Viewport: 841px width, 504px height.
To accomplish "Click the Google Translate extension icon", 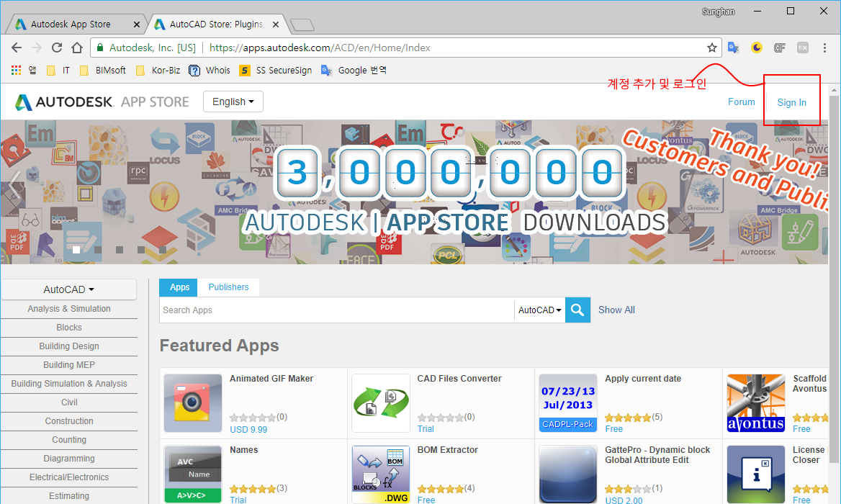I will [x=733, y=48].
